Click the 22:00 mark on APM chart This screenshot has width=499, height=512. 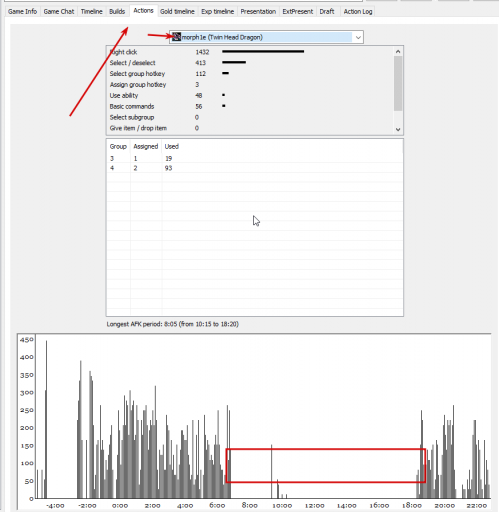coord(477,506)
